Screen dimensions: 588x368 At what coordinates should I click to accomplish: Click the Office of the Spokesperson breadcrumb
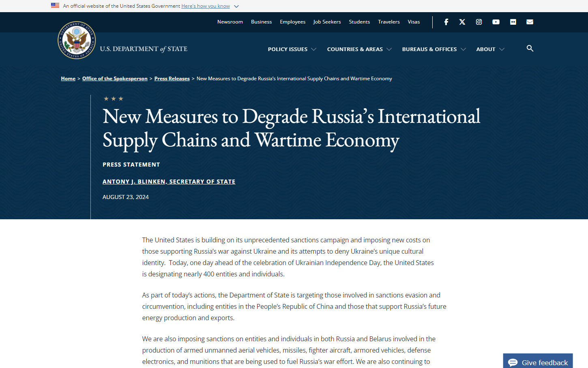(115, 79)
